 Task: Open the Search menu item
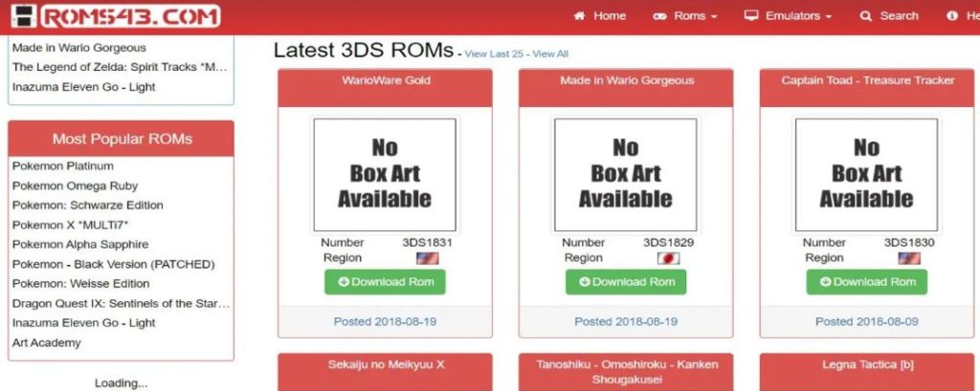tap(889, 16)
